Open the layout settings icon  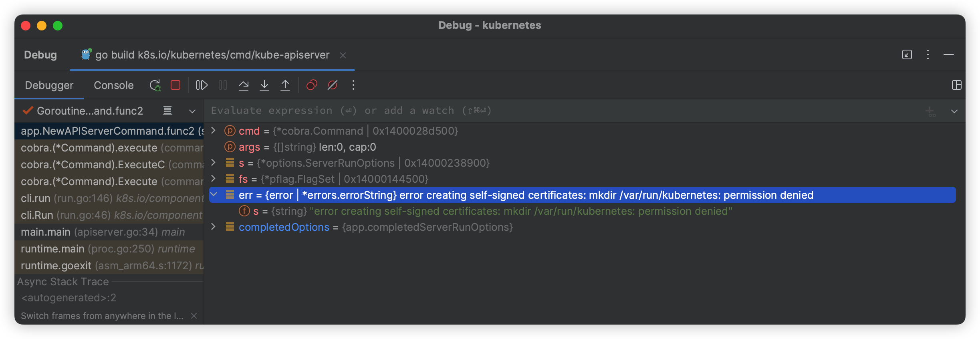pyautogui.click(x=957, y=85)
